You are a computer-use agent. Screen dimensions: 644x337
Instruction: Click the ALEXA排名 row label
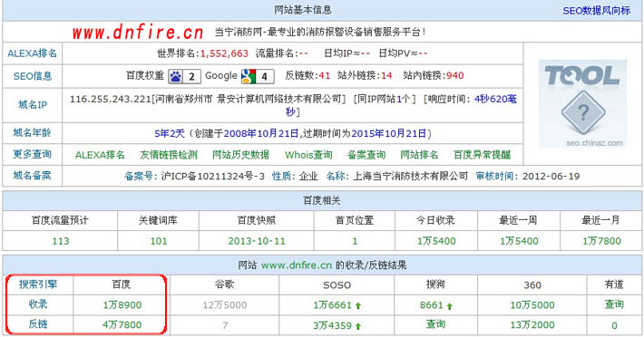tap(33, 53)
